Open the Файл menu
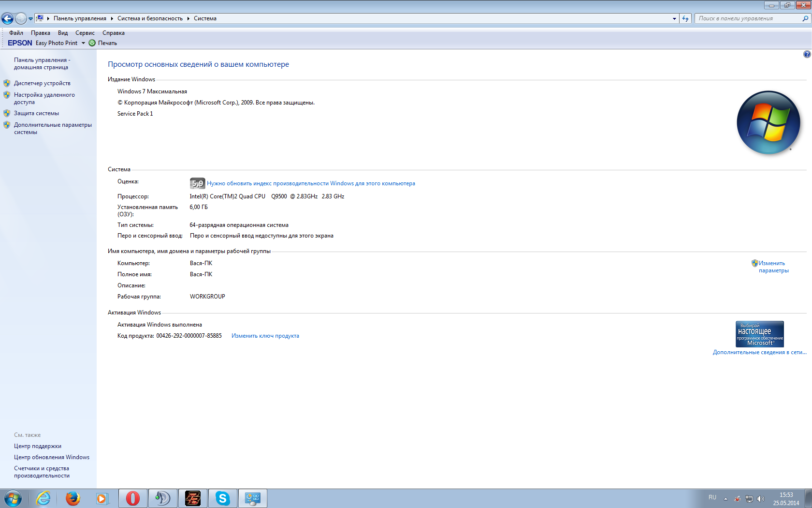812x508 pixels. [16, 33]
